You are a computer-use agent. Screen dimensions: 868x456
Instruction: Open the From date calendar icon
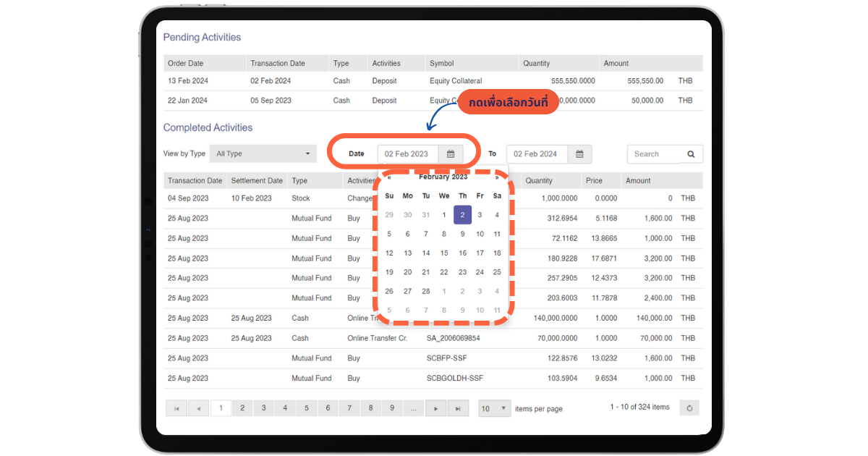(450, 154)
